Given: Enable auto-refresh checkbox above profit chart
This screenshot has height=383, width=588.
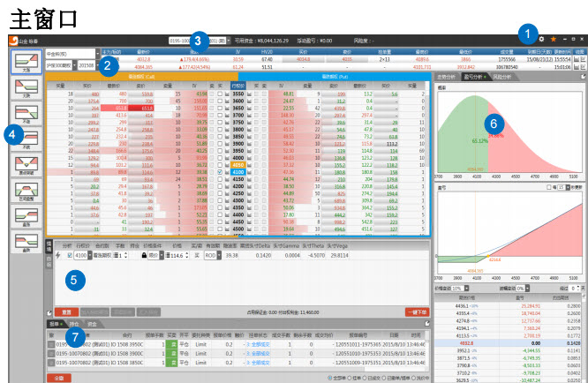Looking at the screenshot, I should coord(549,187).
